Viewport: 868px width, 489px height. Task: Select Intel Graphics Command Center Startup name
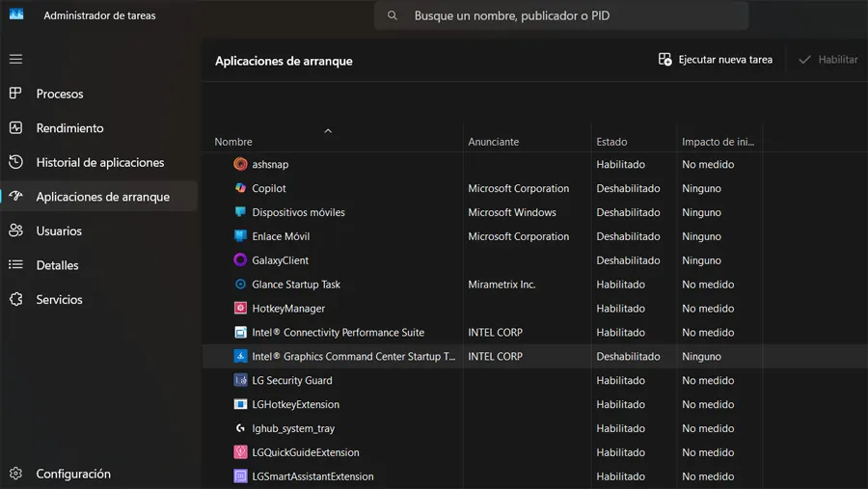coord(354,357)
